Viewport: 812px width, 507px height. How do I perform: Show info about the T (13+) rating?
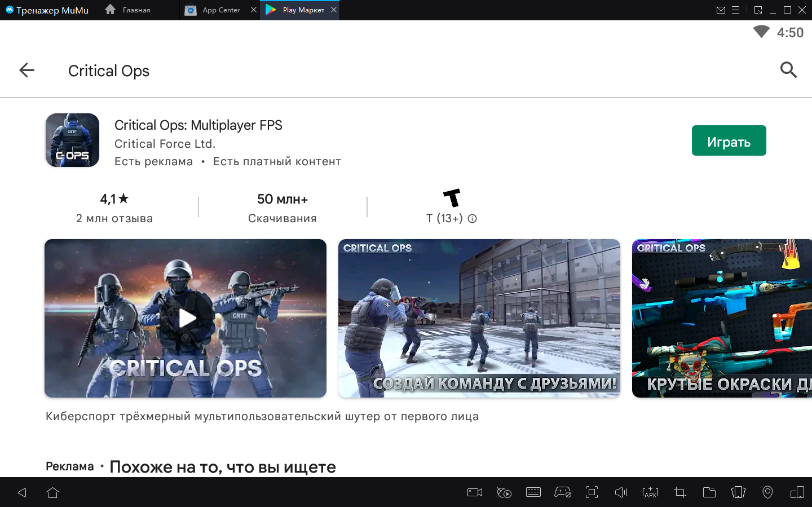473,219
